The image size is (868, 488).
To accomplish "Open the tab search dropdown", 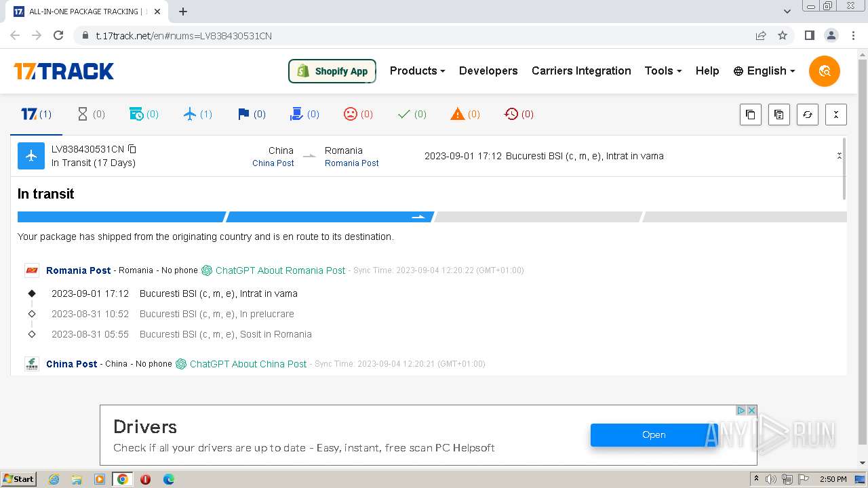I will 787,12.
